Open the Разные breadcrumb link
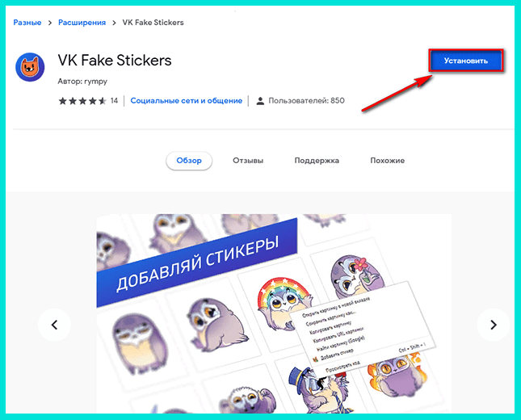 [x=27, y=23]
